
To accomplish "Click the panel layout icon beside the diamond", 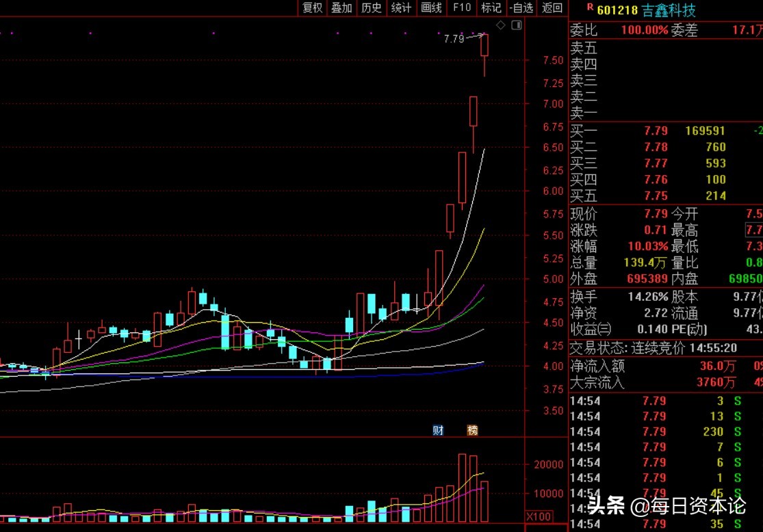I will (x=517, y=25).
